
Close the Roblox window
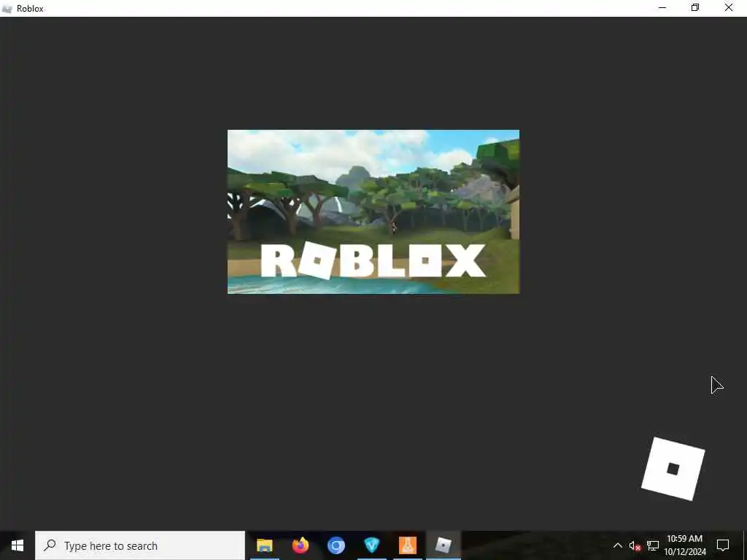click(729, 8)
